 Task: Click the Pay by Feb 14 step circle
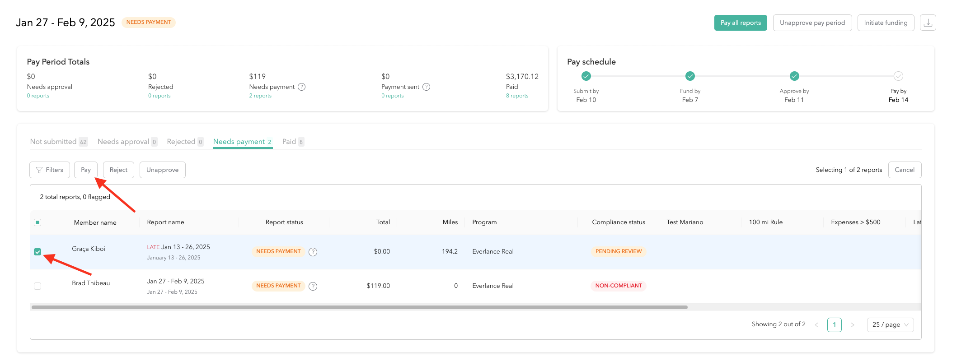tap(898, 76)
